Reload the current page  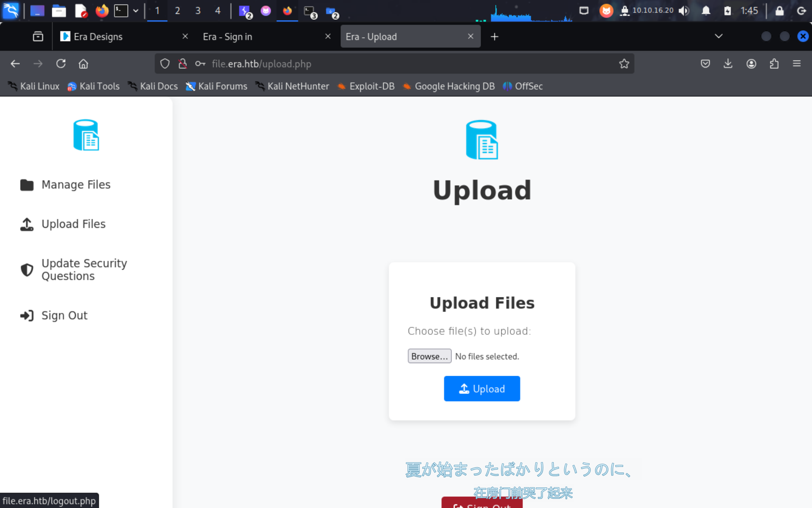(61, 64)
